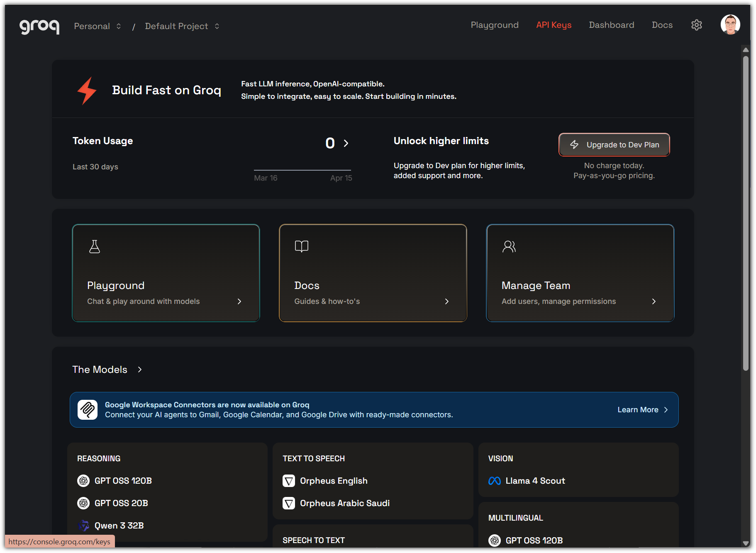Select the Orpheus Arabic Saudi model
The height and width of the screenshot is (553, 756).
[x=345, y=503]
